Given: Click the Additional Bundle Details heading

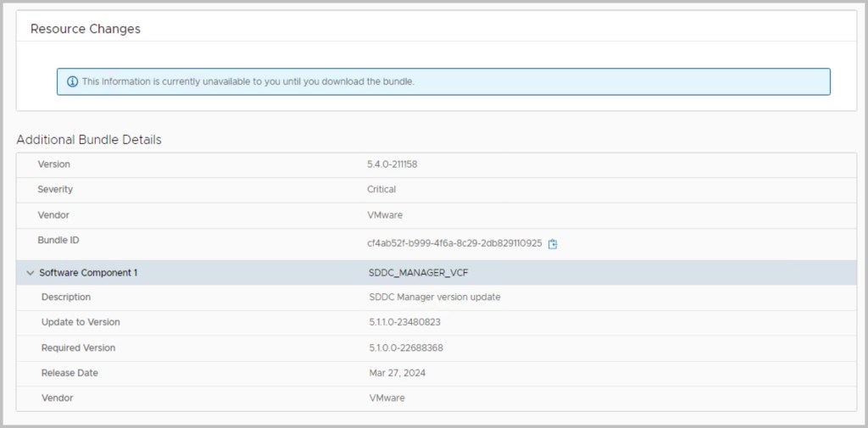Looking at the screenshot, I should click(89, 139).
